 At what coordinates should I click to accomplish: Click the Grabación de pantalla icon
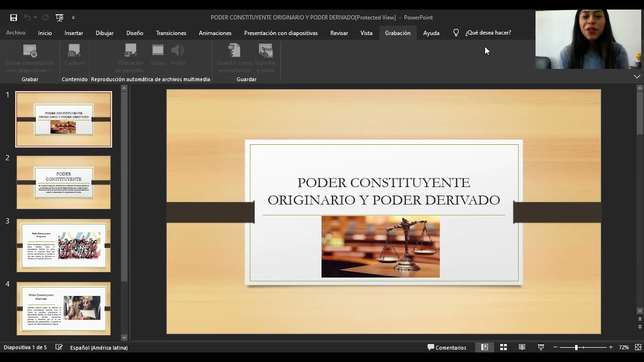pyautogui.click(x=131, y=51)
